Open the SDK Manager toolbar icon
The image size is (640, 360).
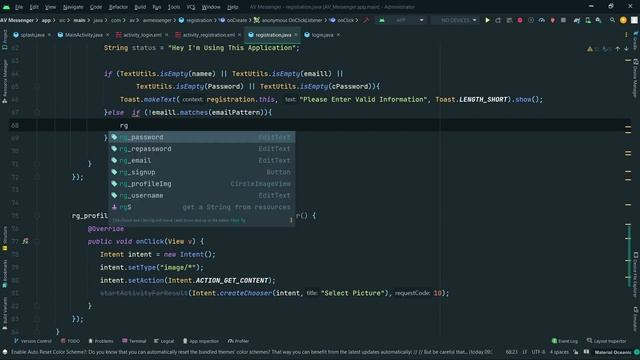[x=598, y=20]
